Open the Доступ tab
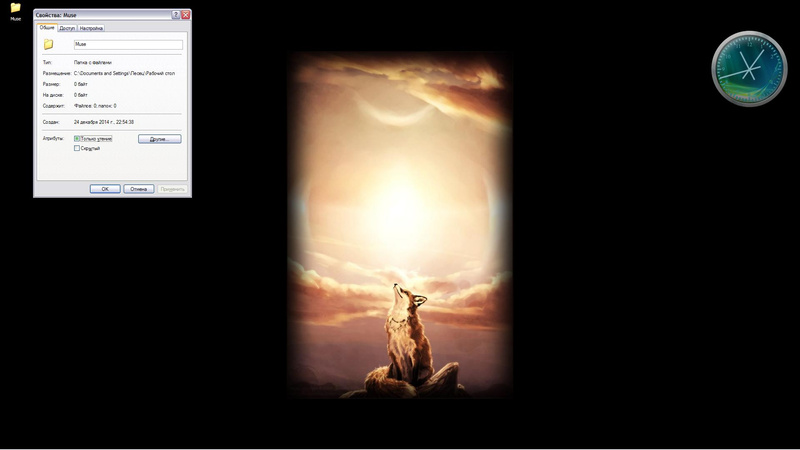The image size is (800, 450). click(x=67, y=28)
